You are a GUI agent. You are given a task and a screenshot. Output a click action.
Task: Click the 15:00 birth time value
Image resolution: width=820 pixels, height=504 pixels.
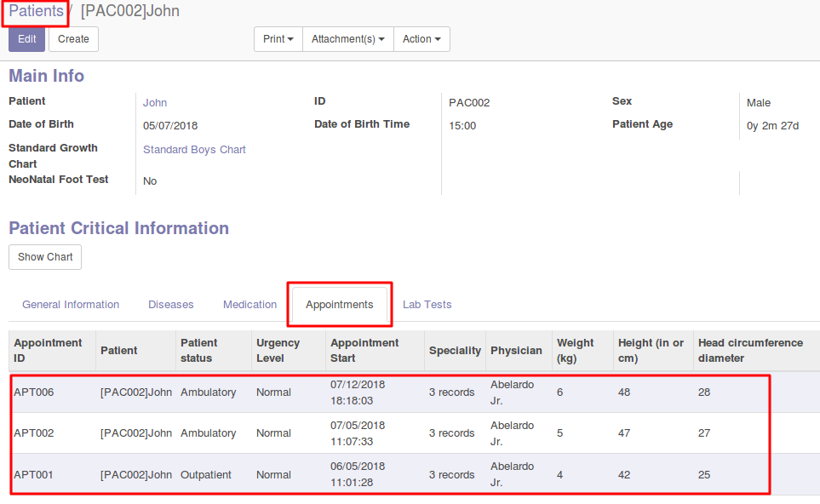462,125
